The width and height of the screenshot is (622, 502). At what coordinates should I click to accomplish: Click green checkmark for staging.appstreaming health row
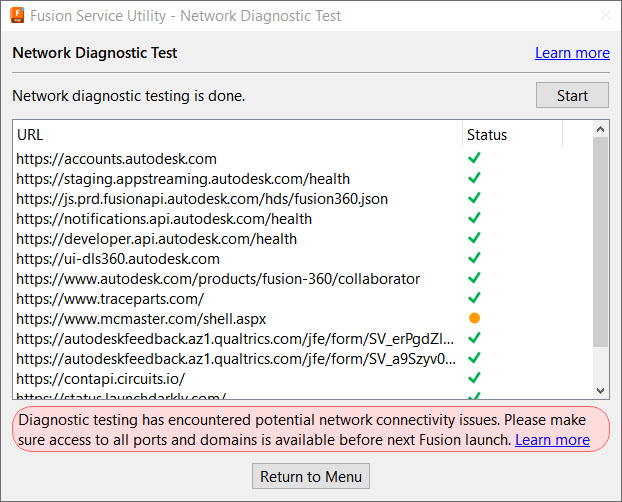[474, 178]
